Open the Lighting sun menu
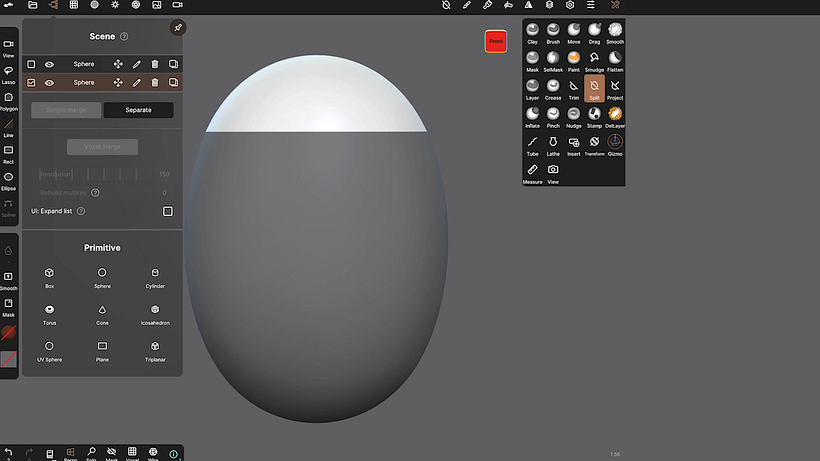820x461 pixels. pos(115,5)
